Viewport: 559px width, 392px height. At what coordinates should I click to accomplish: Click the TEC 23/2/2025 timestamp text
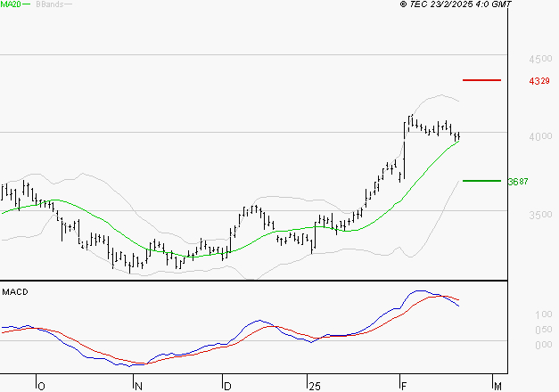pos(456,4)
